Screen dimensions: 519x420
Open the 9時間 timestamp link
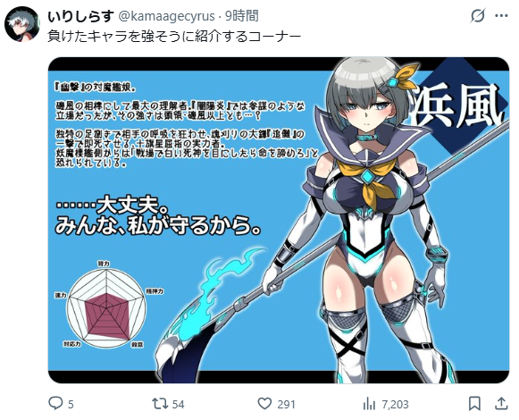pos(242,16)
